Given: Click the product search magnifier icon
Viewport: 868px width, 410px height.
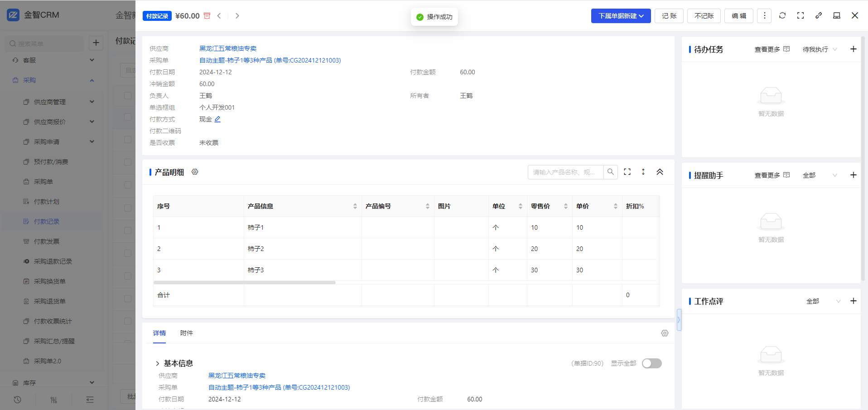Looking at the screenshot, I should [x=610, y=172].
